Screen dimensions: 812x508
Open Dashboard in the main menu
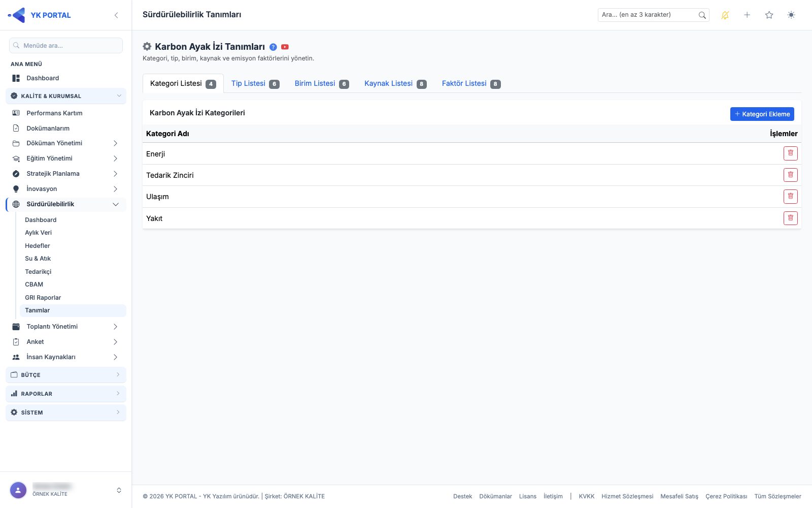pos(66,78)
